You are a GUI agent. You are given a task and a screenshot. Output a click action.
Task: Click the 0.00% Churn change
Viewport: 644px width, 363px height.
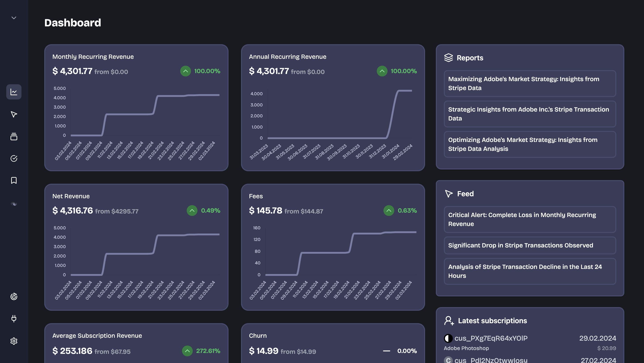(407, 351)
